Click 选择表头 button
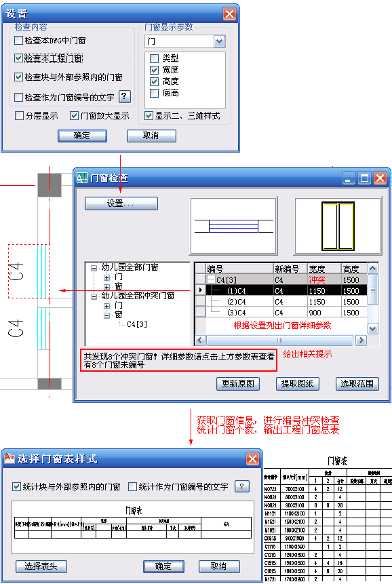Viewport: 392px width, 584px height. coord(41,566)
